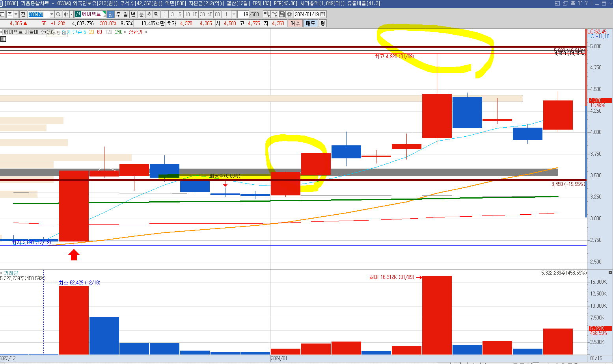Click the 최저 2,690 (12/19) low marker
Viewport: 613px width, 364px height.
[x=32, y=242]
